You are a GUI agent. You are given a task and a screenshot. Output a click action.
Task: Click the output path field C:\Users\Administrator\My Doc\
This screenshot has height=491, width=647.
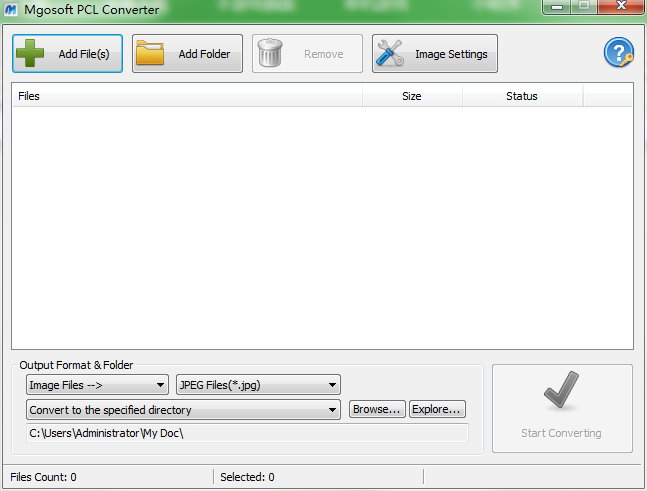tap(247, 433)
